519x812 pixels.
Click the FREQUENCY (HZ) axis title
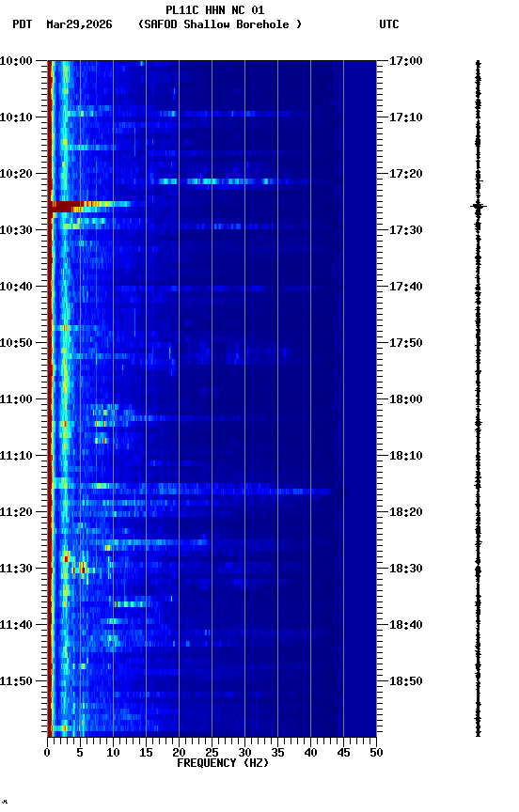coord(223,763)
